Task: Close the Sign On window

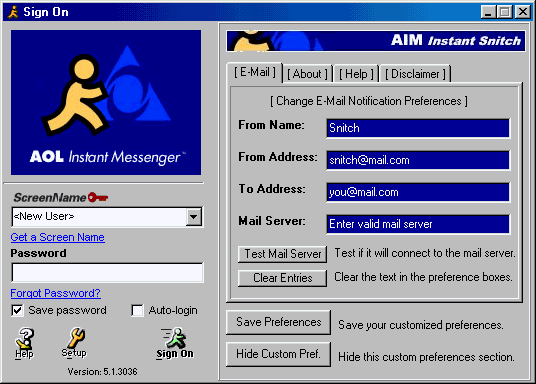Action: [x=523, y=12]
